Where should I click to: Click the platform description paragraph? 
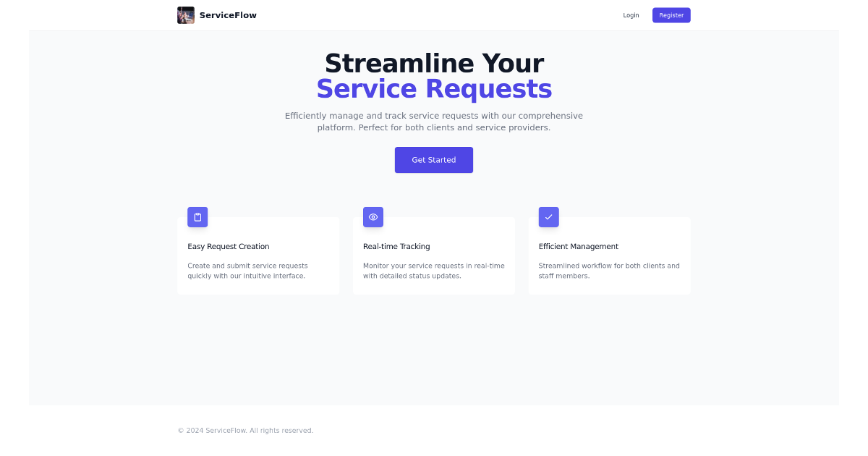[x=434, y=121]
